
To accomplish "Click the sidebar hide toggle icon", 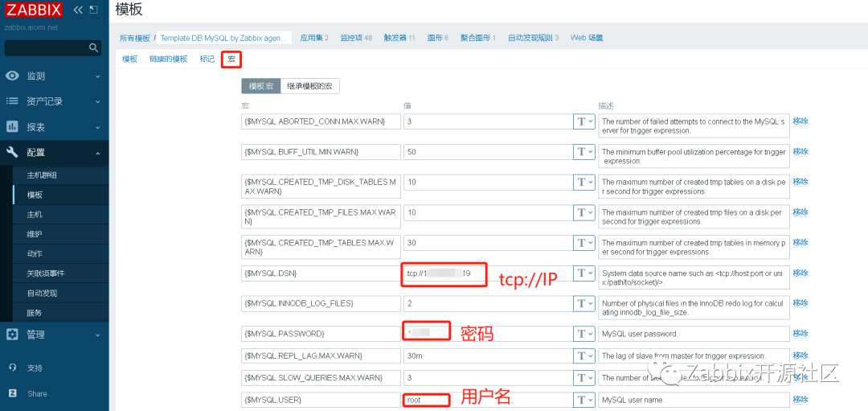I will tap(93, 10).
